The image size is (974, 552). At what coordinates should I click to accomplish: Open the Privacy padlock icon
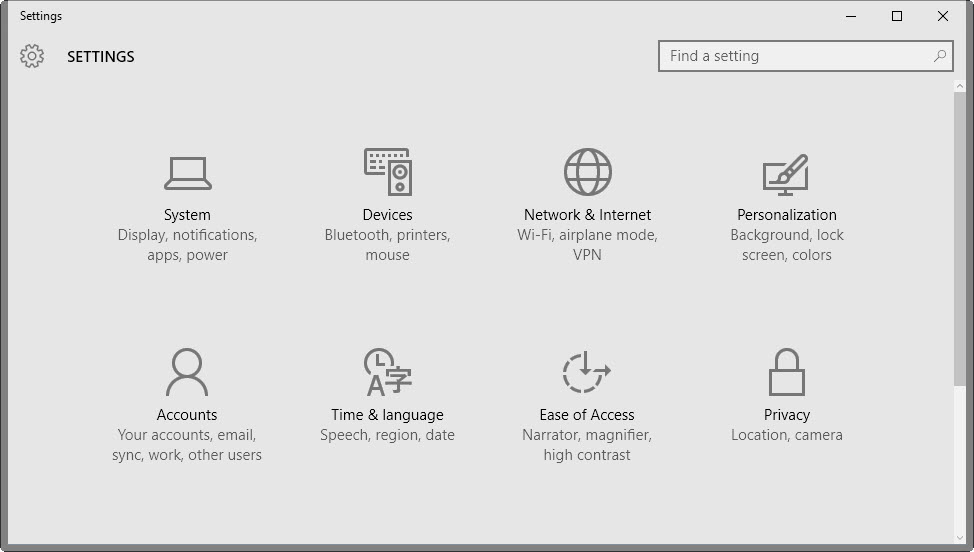(x=787, y=372)
